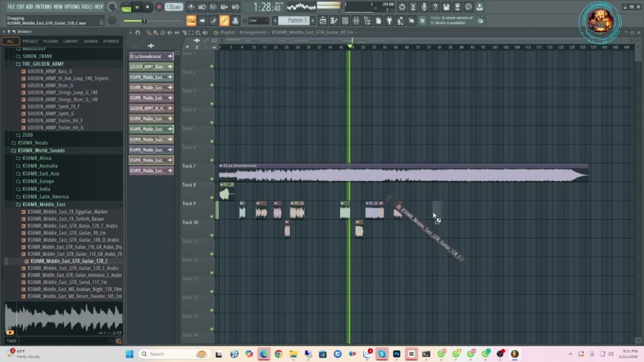Open the undo history icon
Screen dimensions: 644x362
402,7
